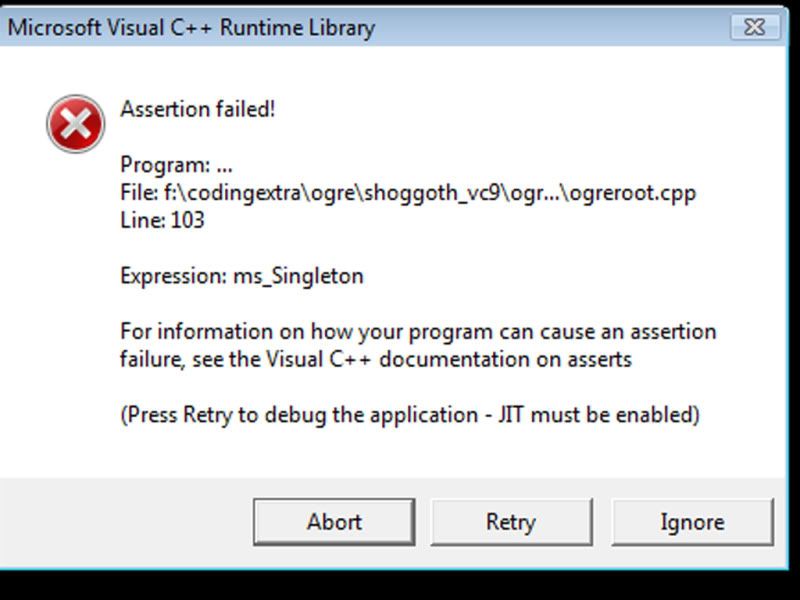Click the Abort button

coord(335,521)
